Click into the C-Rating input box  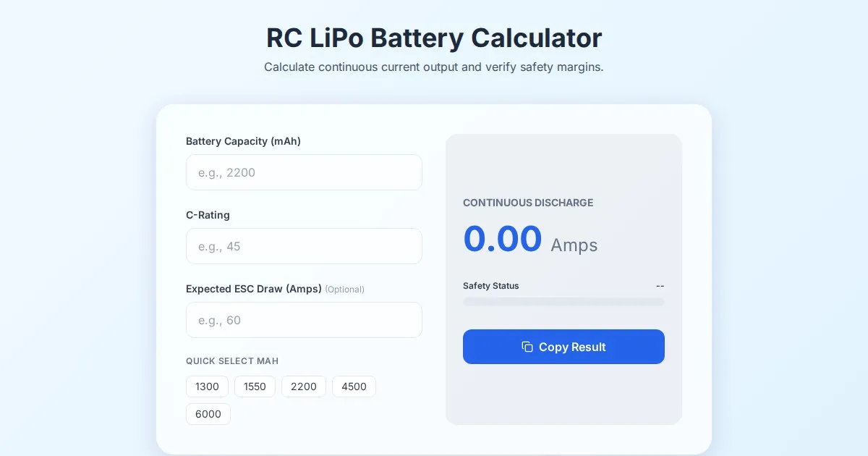pyautogui.click(x=304, y=246)
